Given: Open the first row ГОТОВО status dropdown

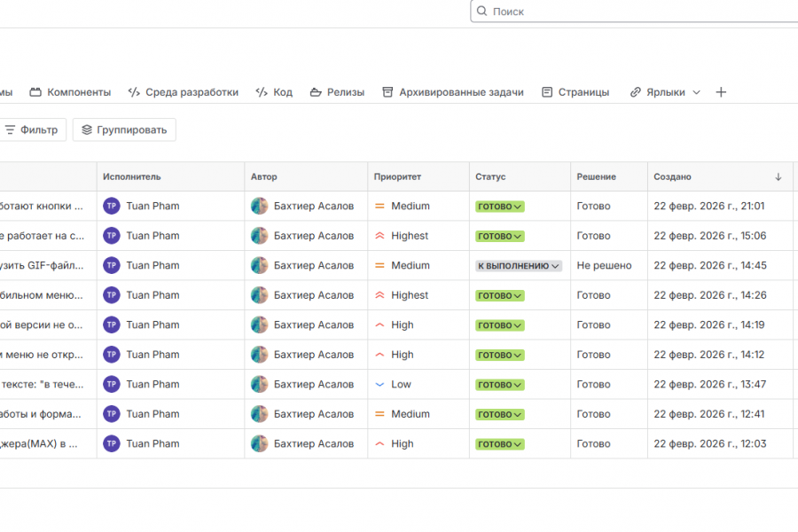Looking at the screenshot, I should tap(500, 207).
